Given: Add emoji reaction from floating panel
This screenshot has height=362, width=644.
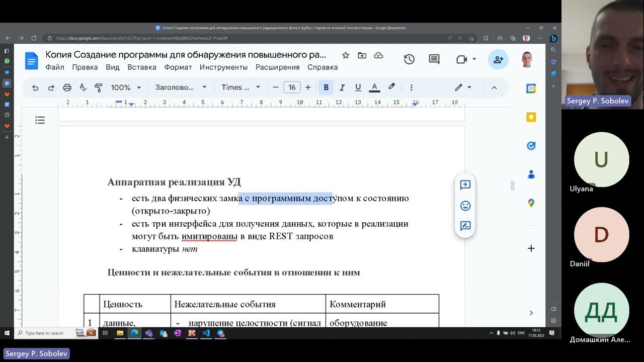Looking at the screenshot, I should pos(465,206).
